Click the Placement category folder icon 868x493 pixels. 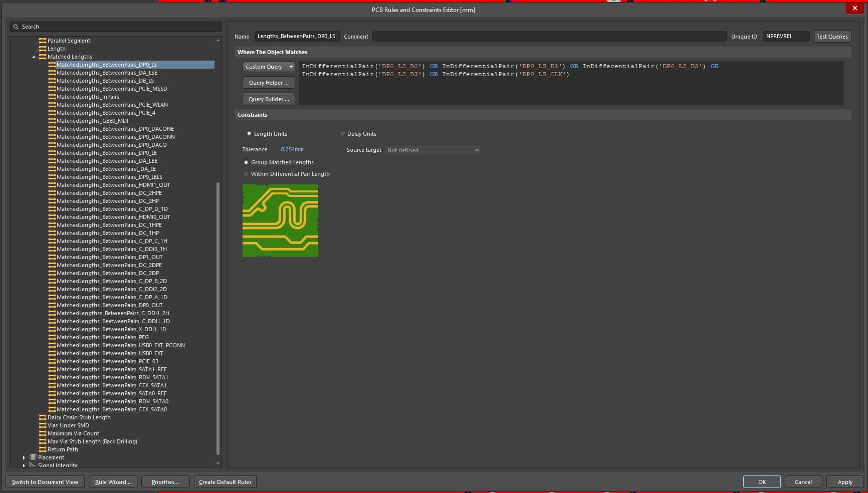(x=33, y=457)
